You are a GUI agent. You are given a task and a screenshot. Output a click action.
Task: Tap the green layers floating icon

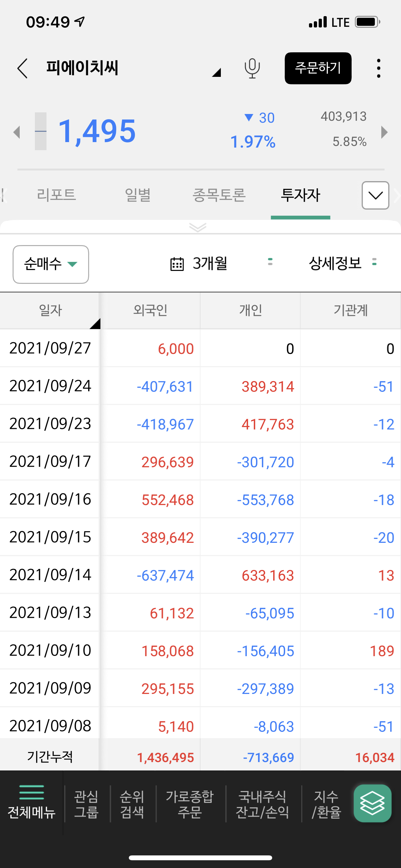[372, 803]
